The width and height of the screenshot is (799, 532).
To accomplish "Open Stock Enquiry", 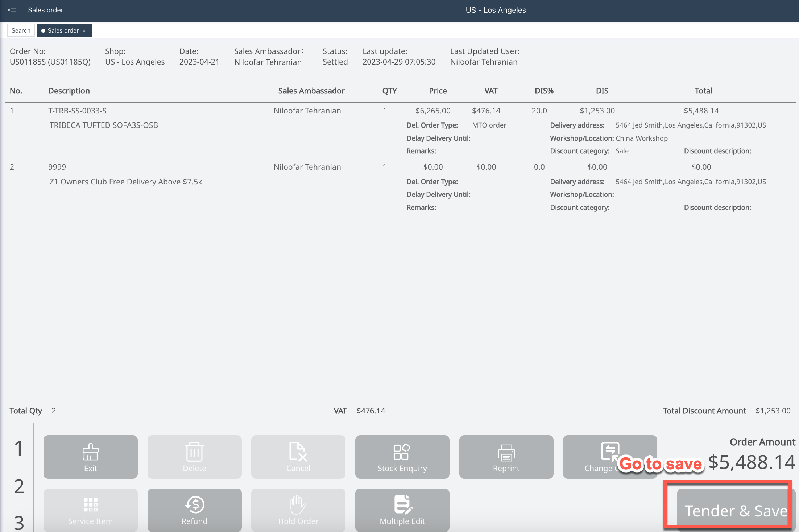I will [x=402, y=457].
